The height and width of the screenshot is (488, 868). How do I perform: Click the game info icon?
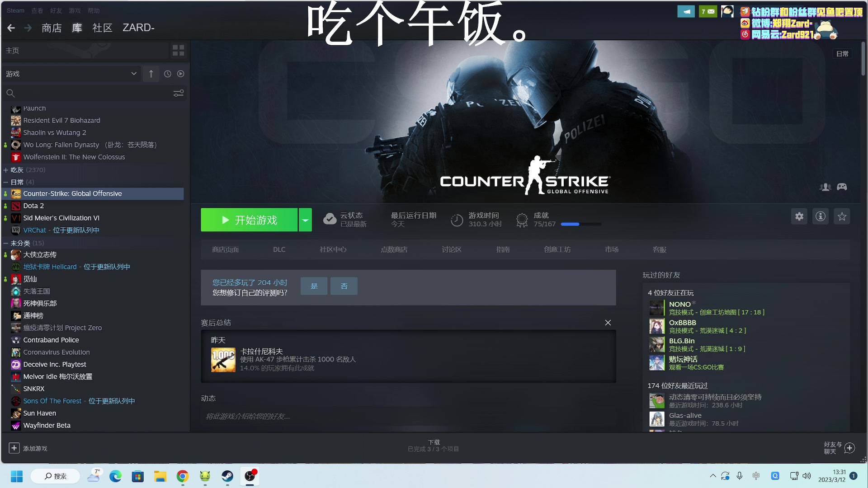[x=821, y=216]
